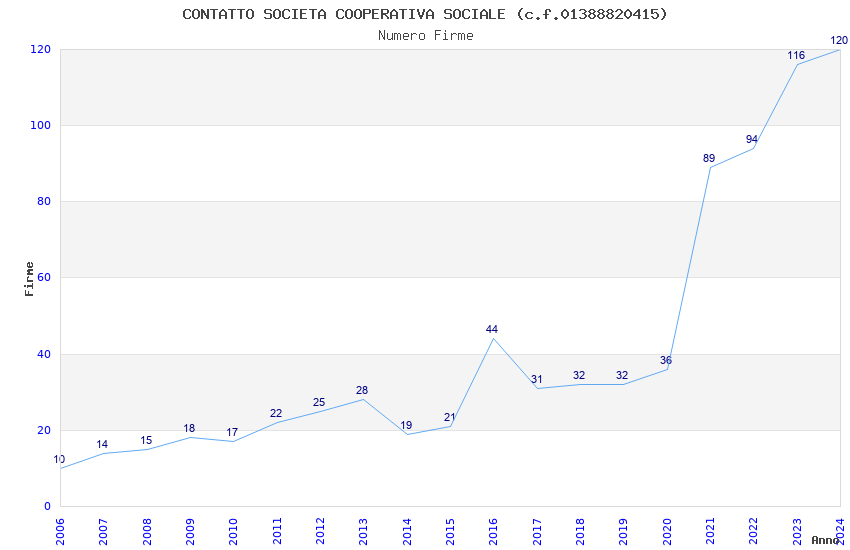Click the x-axis year 2013
The height and width of the screenshot is (550, 850).
coord(363,531)
